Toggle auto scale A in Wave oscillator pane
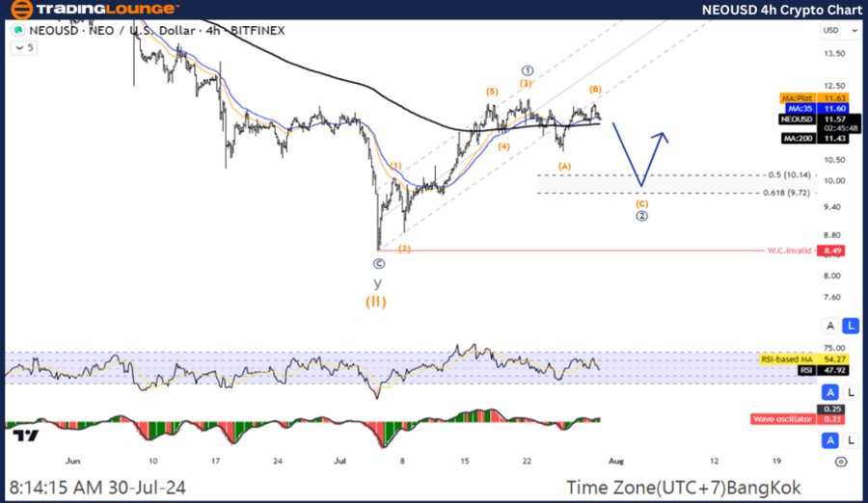 tap(829, 440)
